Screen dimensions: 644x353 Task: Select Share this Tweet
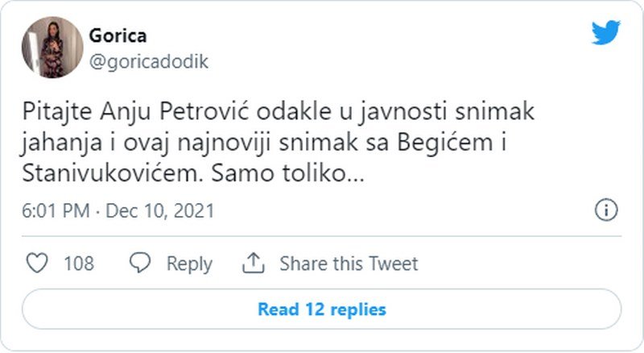(349, 264)
